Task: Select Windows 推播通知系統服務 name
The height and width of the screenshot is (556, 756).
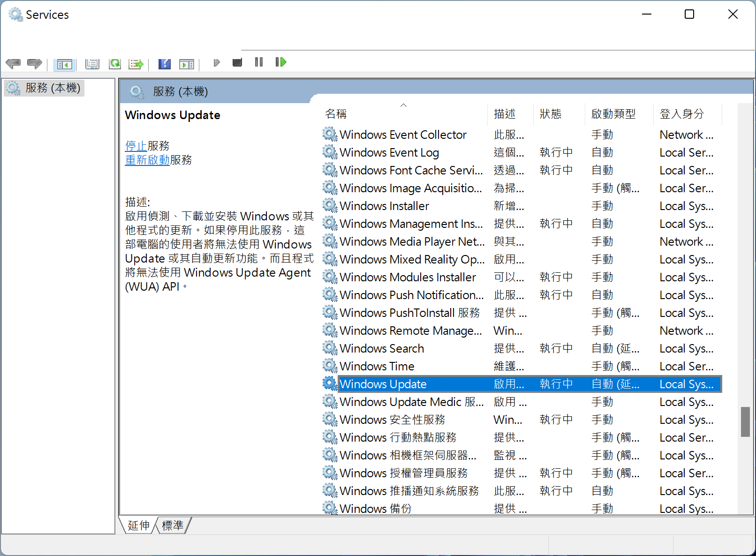Action: click(409, 491)
